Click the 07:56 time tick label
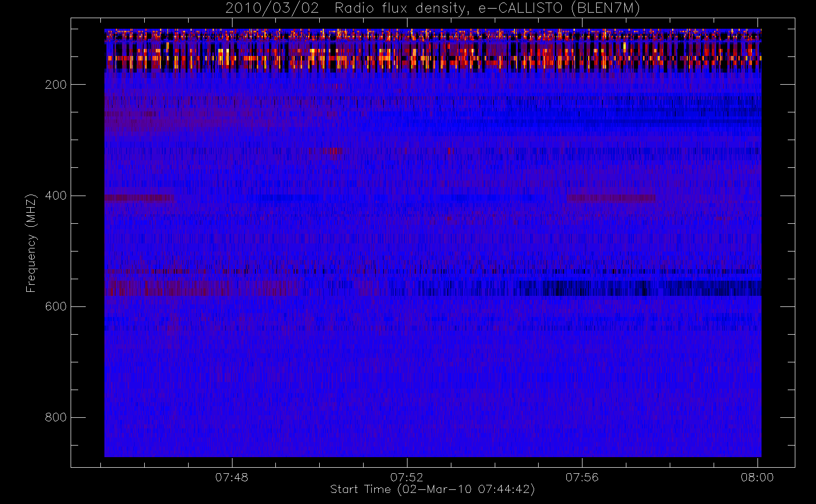 tap(582, 477)
